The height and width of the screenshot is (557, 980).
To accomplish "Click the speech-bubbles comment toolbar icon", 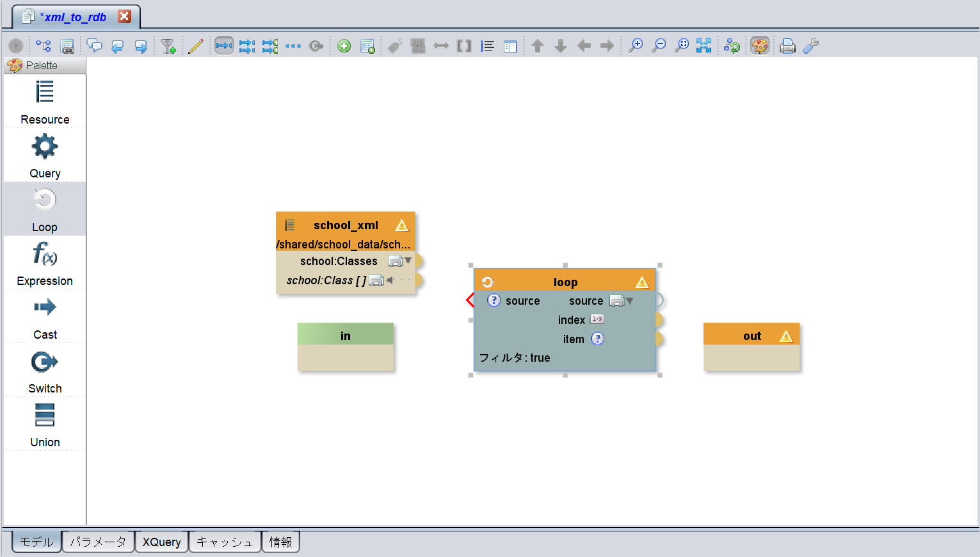I will tap(94, 46).
